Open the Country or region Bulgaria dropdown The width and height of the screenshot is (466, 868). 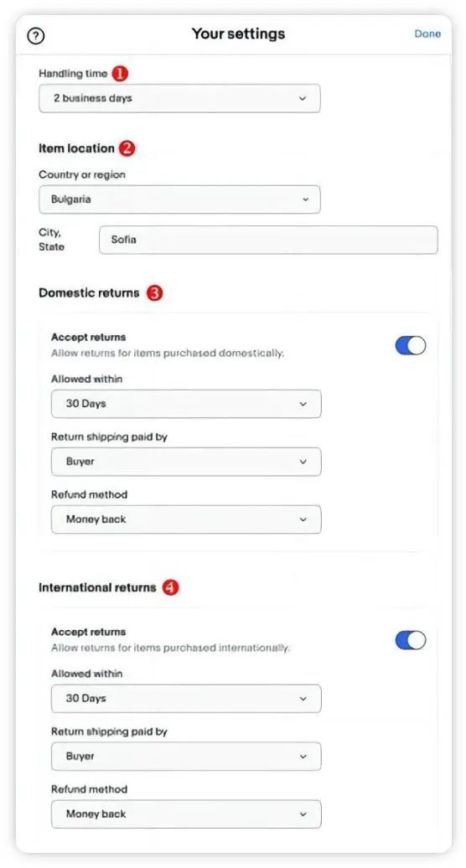click(x=179, y=199)
